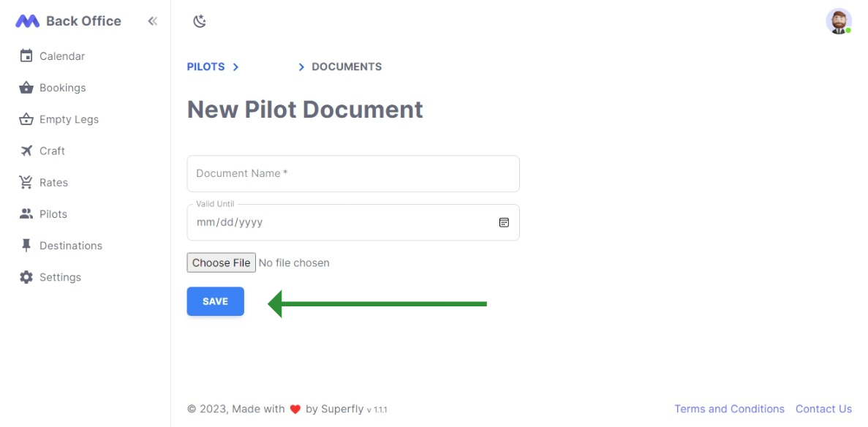Select the Bookings gift icon
Viewport: 868px width, 427px height.
pyautogui.click(x=25, y=87)
